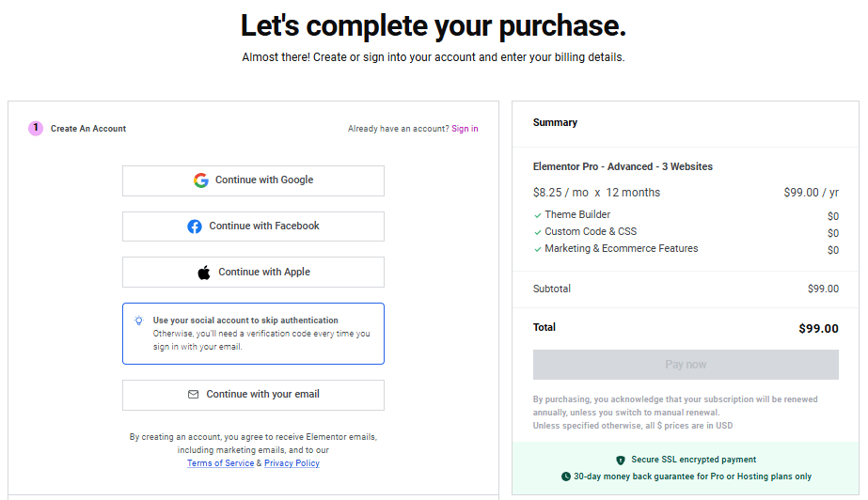The image size is (868, 500).
Task: Select Continue with Apple
Action: [253, 273]
